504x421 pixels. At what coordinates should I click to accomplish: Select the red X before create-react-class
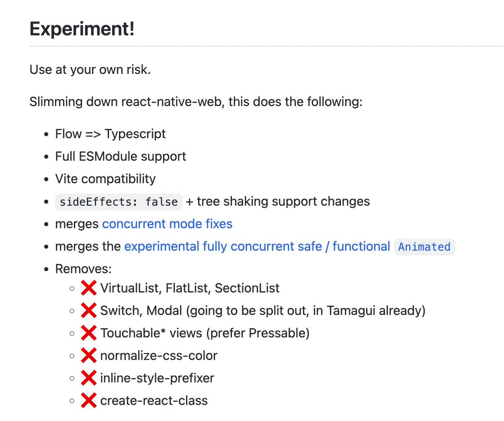[89, 401]
